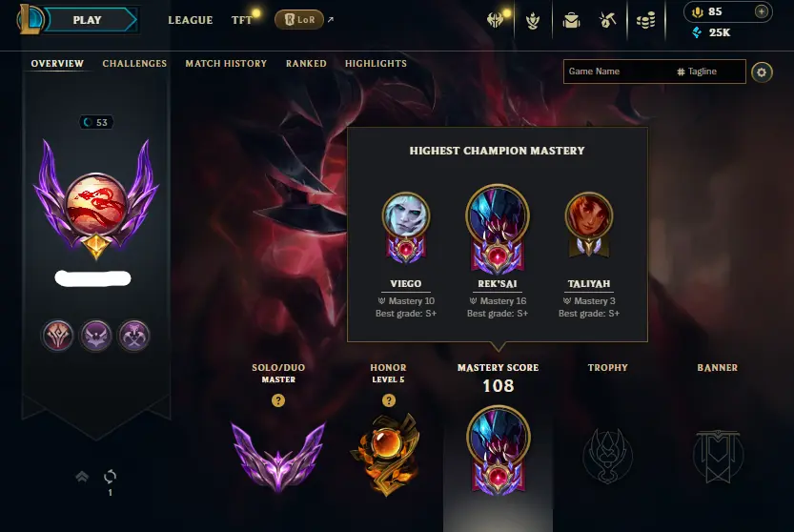Click the Solo/Duo question mark icon
This screenshot has width=794, height=532.
click(278, 400)
